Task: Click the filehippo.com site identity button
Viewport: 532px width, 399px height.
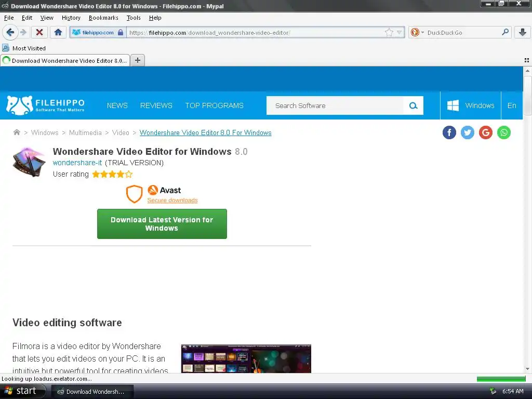Action: point(97,33)
